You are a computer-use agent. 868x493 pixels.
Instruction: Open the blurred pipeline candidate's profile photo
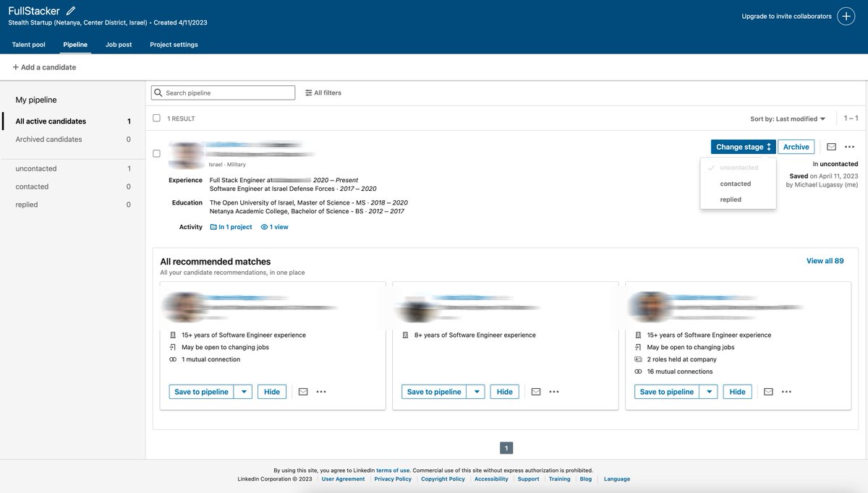pos(187,154)
